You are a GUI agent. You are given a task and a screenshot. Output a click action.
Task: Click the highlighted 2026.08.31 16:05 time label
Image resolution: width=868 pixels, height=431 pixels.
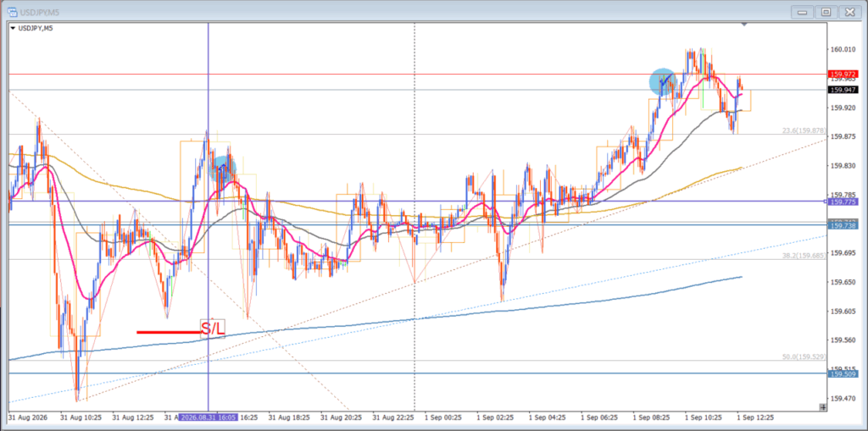pyautogui.click(x=209, y=416)
